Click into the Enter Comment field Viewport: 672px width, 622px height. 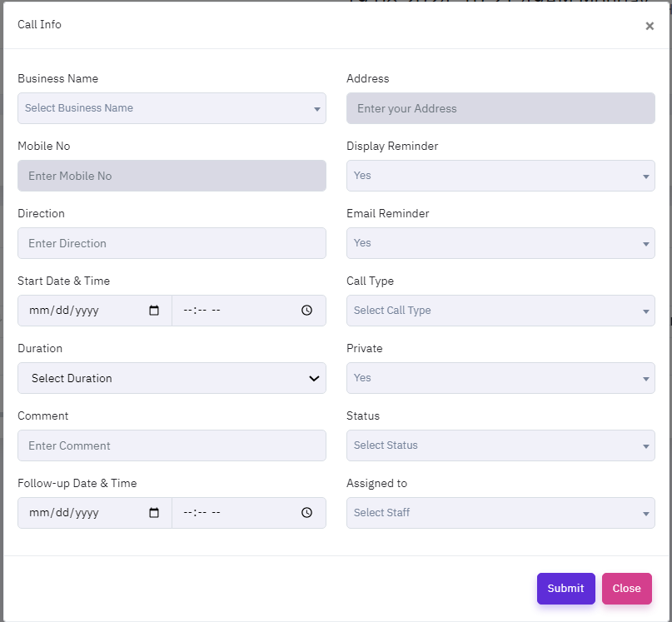pyautogui.click(x=172, y=445)
